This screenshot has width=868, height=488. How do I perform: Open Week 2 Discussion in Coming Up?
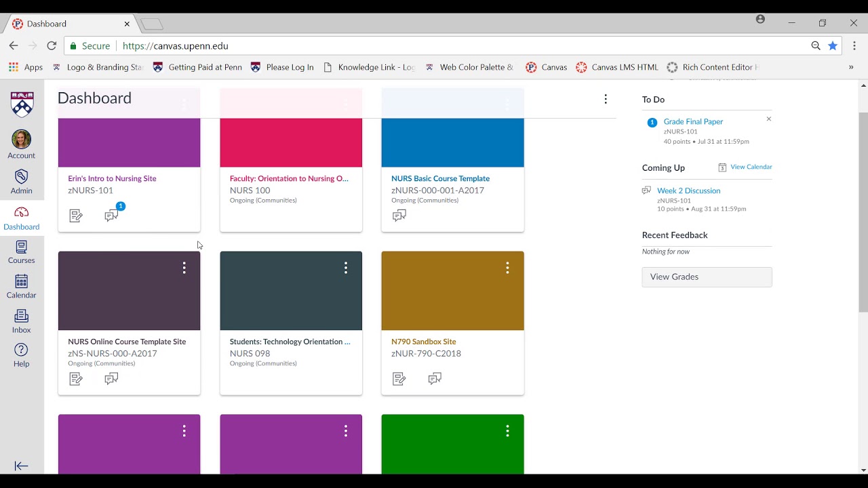click(688, 191)
